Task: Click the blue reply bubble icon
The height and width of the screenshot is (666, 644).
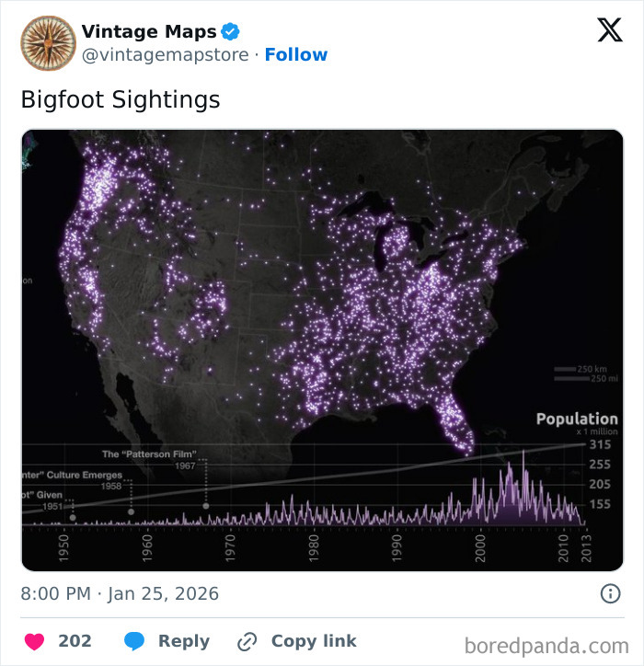Action: point(134,641)
